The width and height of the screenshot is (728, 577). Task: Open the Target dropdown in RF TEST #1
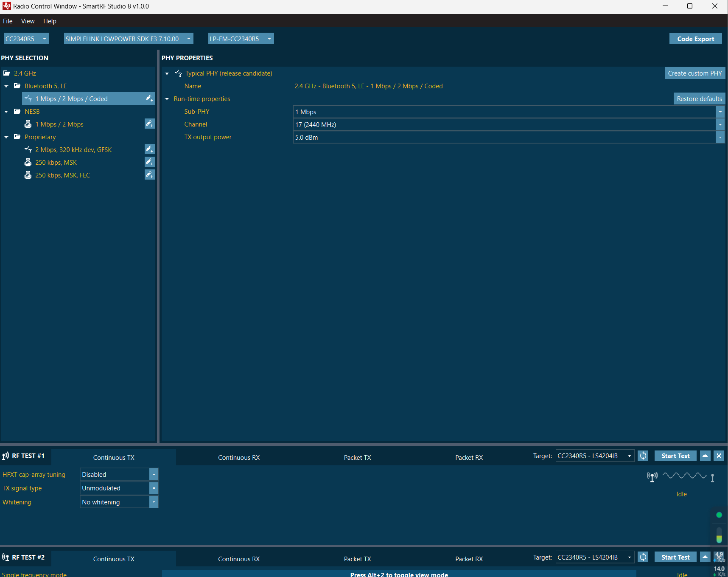(595, 456)
